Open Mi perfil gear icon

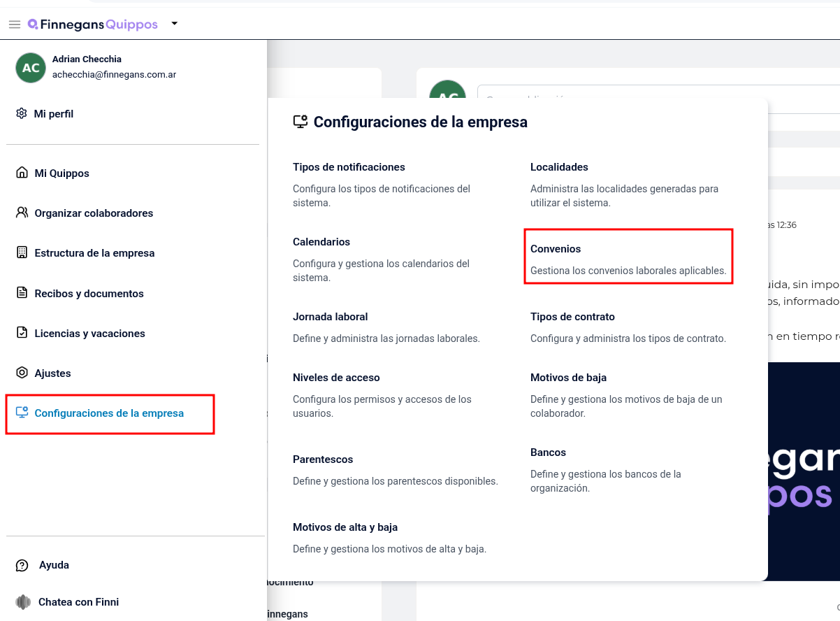[x=22, y=113]
